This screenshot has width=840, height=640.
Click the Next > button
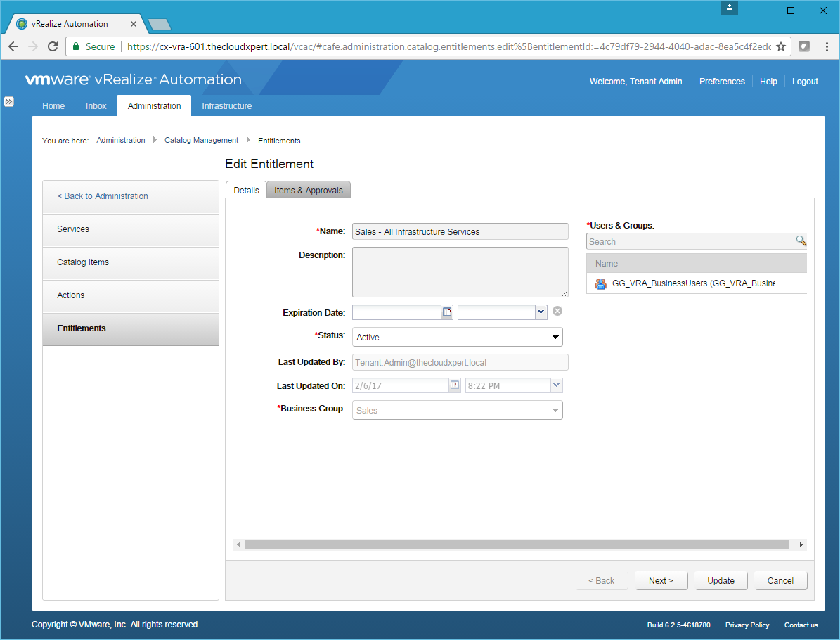pyautogui.click(x=661, y=581)
